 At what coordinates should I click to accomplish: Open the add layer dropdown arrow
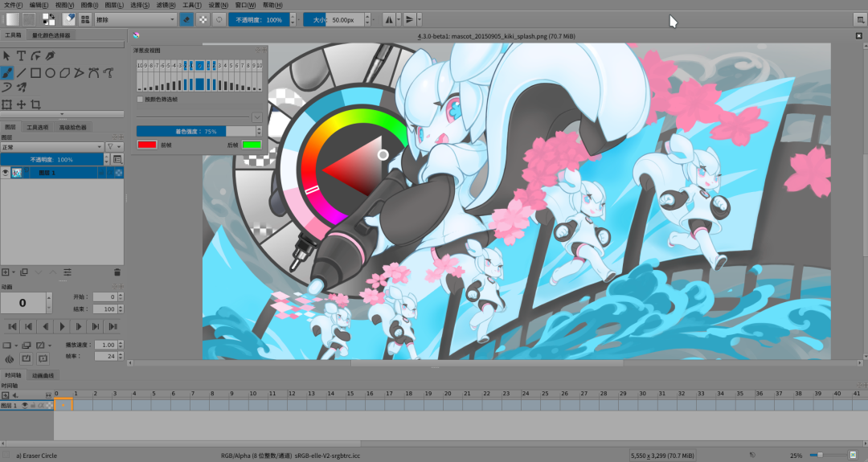tap(14, 272)
